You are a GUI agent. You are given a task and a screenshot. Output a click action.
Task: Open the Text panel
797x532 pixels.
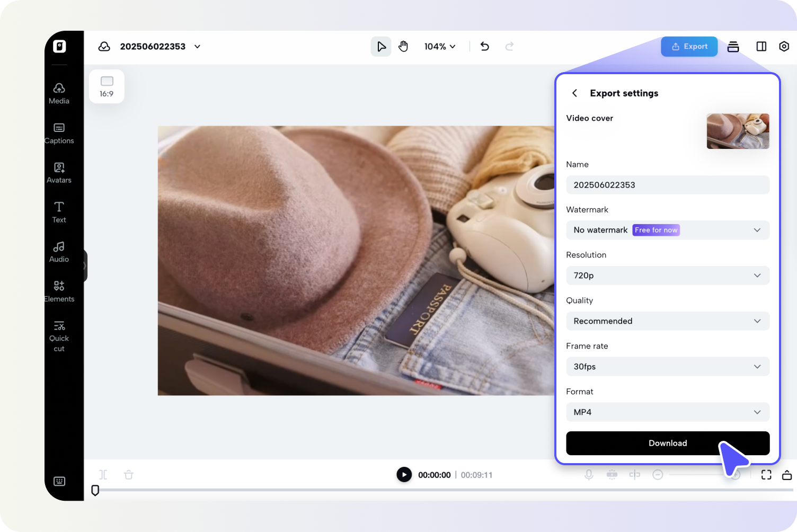coord(58,212)
